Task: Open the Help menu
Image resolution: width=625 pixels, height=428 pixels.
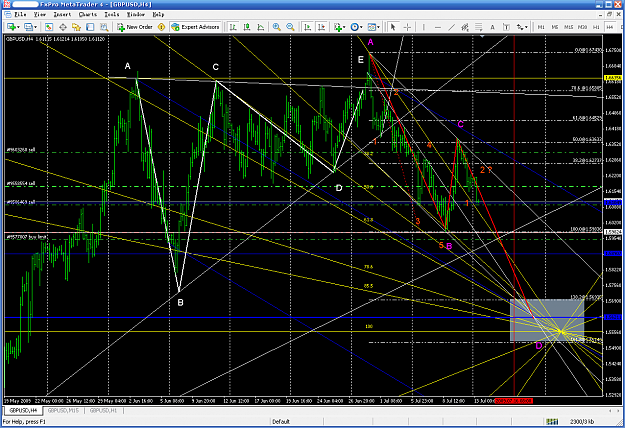Action: point(158,14)
